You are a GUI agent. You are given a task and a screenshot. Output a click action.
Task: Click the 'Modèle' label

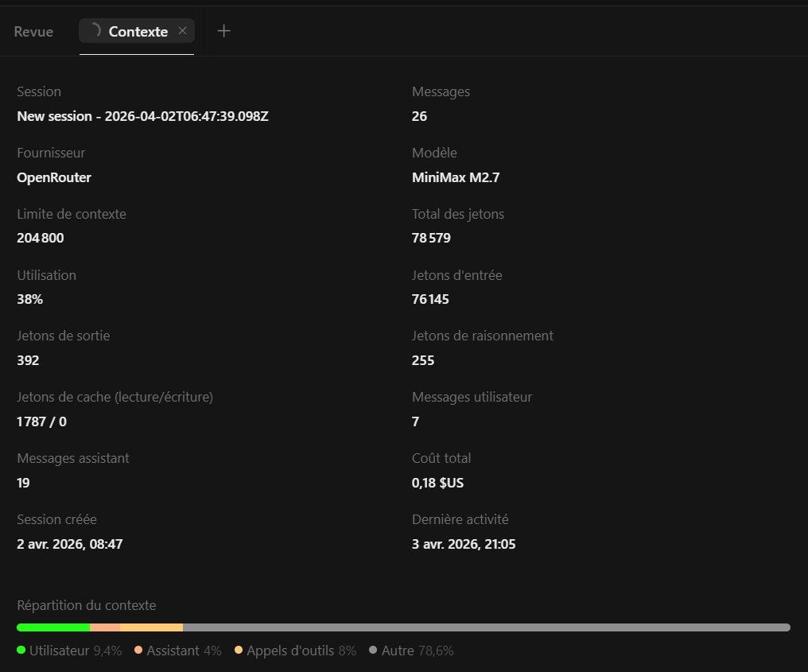pyautogui.click(x=434, y=153)
